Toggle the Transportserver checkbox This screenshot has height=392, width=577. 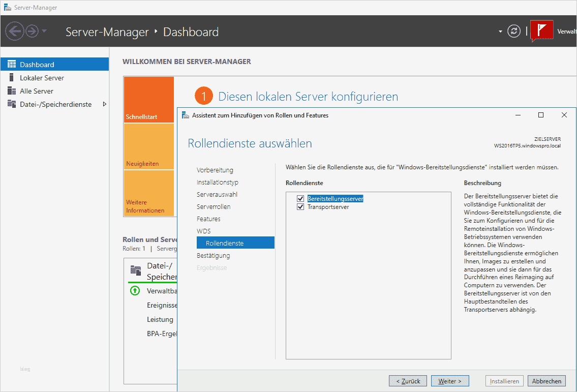300,207
